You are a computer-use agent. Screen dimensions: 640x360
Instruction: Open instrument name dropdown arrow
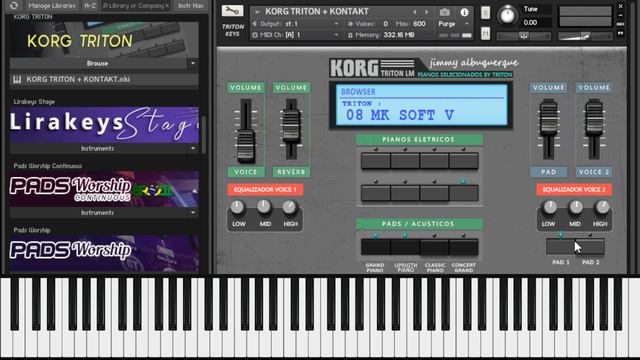257,12
